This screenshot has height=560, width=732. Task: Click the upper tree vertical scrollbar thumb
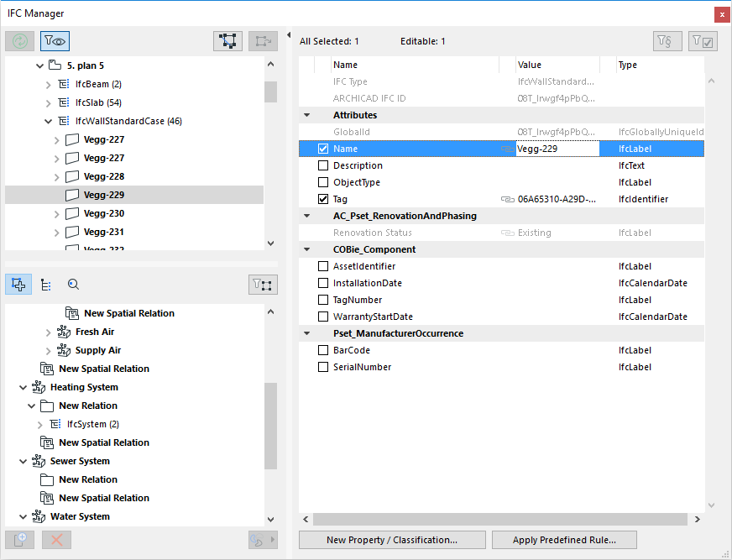[271, 92]
